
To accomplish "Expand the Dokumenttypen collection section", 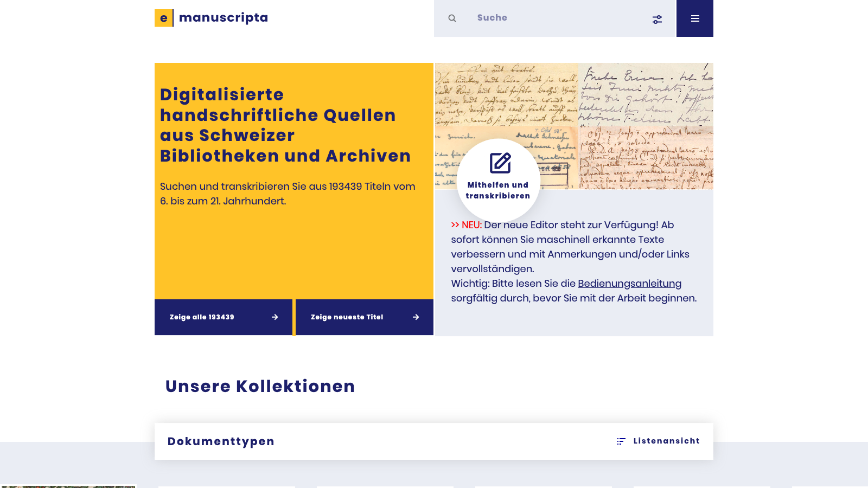I will click(220, 441).
